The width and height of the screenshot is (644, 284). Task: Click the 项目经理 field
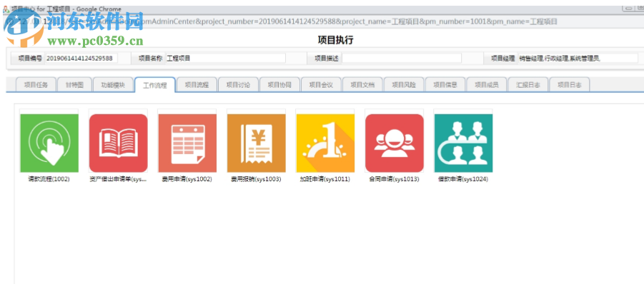click(578, 59)
